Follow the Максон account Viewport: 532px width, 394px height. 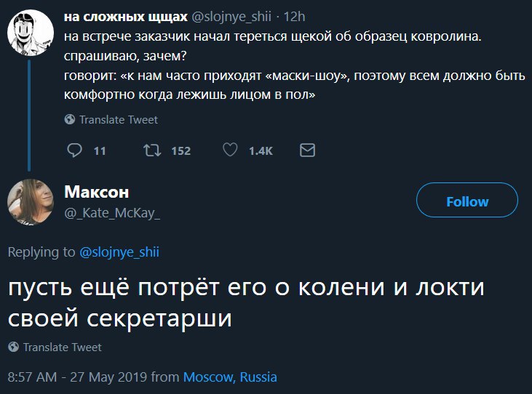467,201
